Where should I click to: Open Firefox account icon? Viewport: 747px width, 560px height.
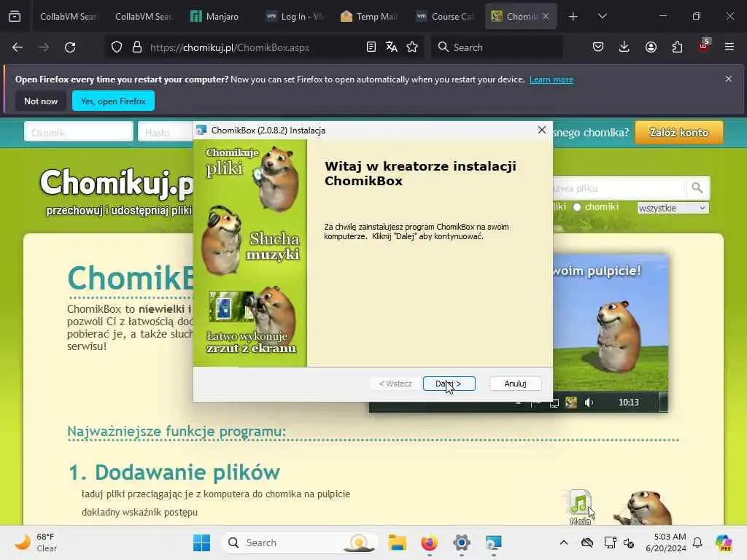pos(651,47)
